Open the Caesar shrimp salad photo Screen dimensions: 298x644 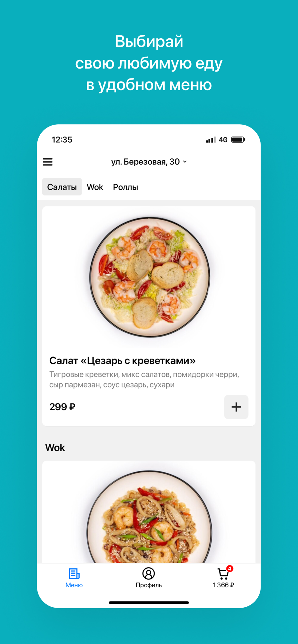click(x=150, y=277)
